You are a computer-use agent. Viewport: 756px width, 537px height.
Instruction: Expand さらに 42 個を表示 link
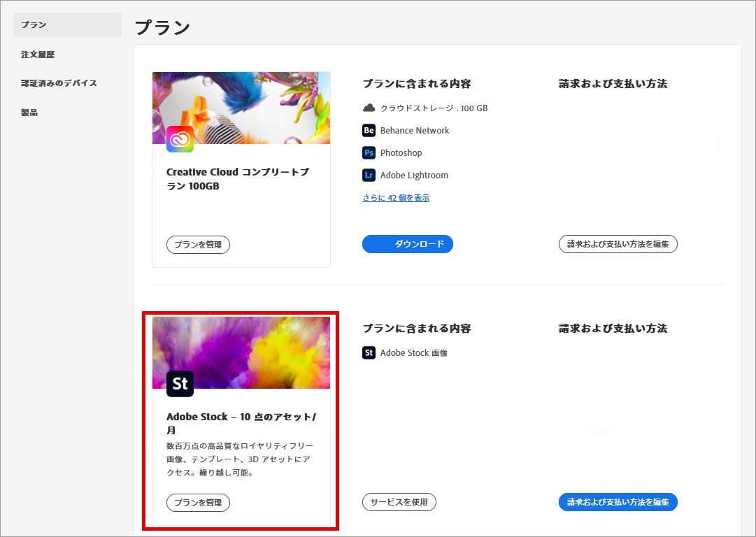coord(394,199)
